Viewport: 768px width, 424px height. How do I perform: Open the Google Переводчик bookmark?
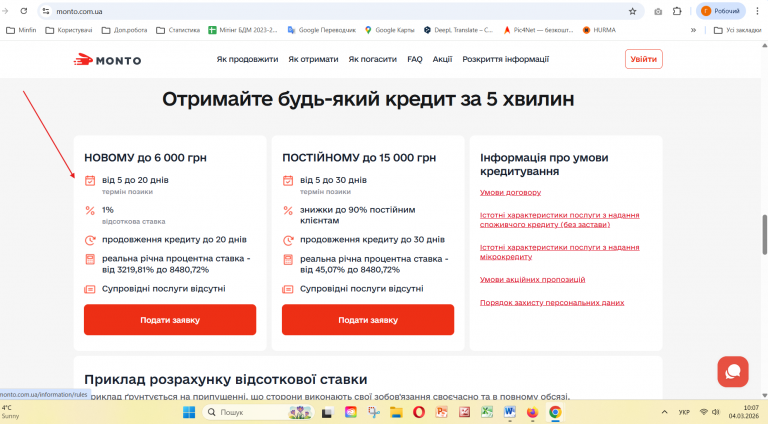[x=322, y=30]
